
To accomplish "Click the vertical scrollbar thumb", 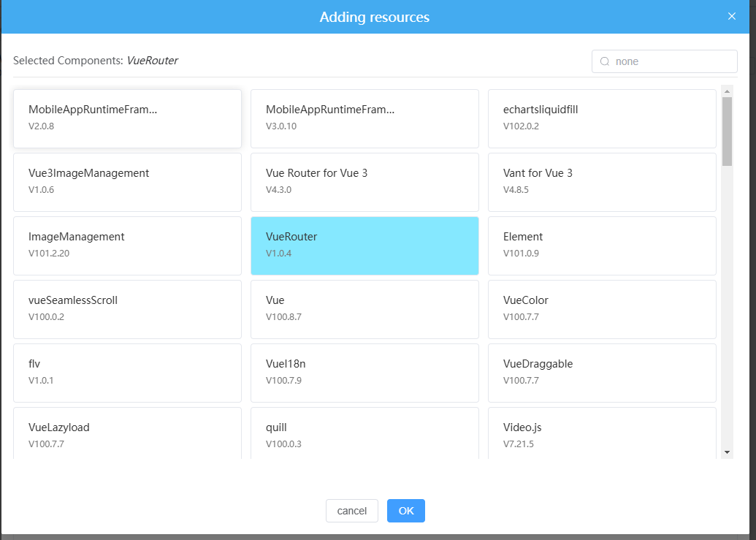I will [x=727, y=132].
